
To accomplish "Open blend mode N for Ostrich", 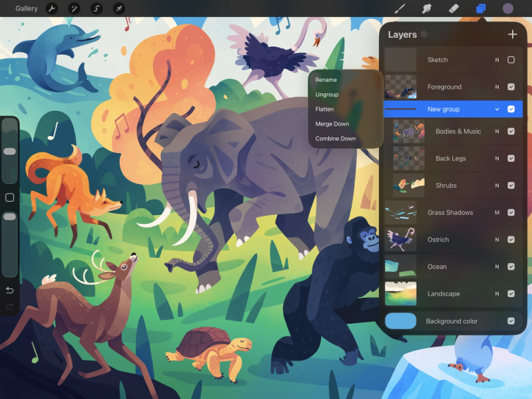I will [497, 239].
